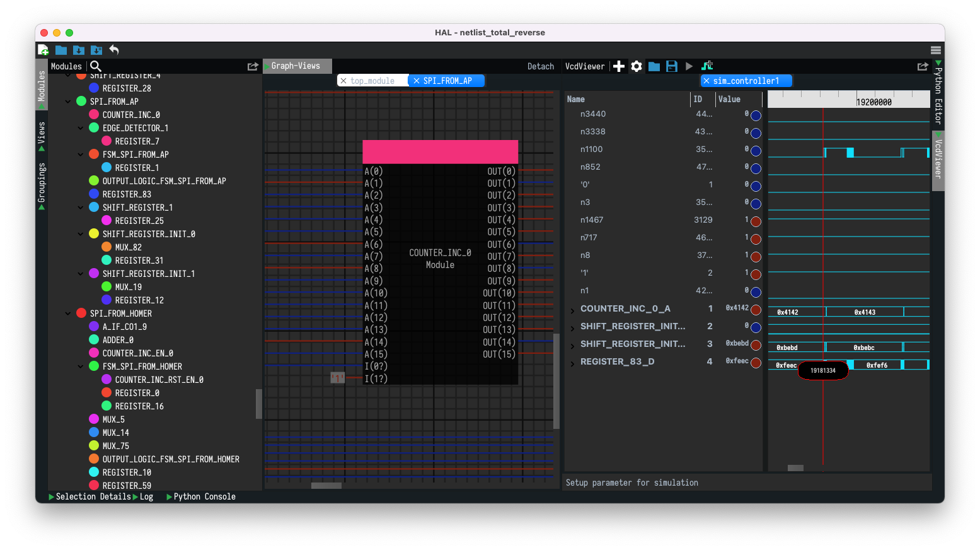Add a new simulation with the VcdViewer plus icon
Image resolution: width=980 pixels, height=550 pixels.
[619, 66]
